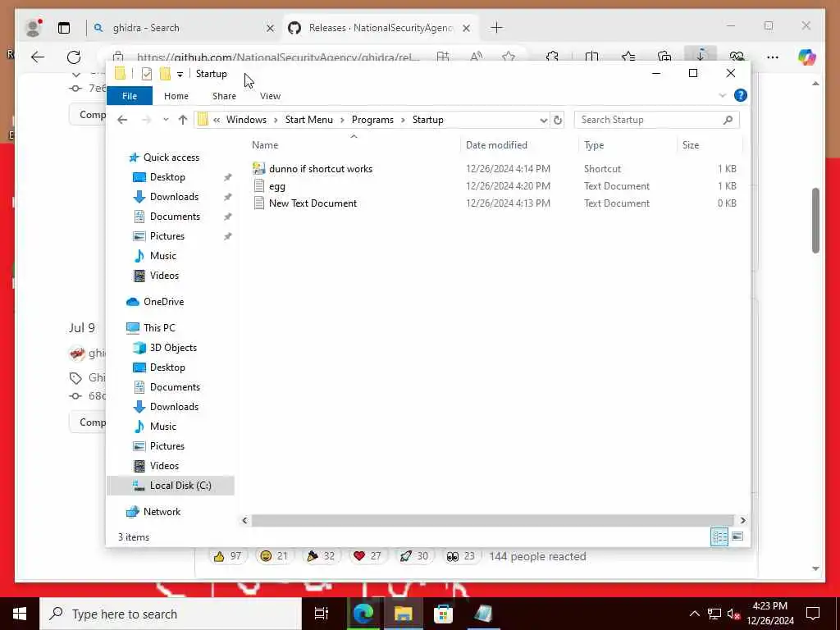Open the View ribbon tab
The image size is (840, 630).
(270, 96)
